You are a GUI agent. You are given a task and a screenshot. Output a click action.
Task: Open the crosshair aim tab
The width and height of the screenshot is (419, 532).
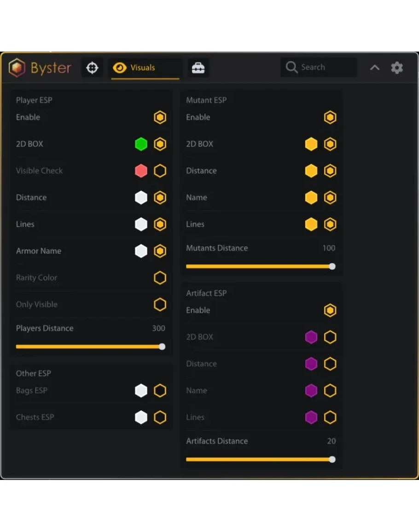click(x=92, y=68)
